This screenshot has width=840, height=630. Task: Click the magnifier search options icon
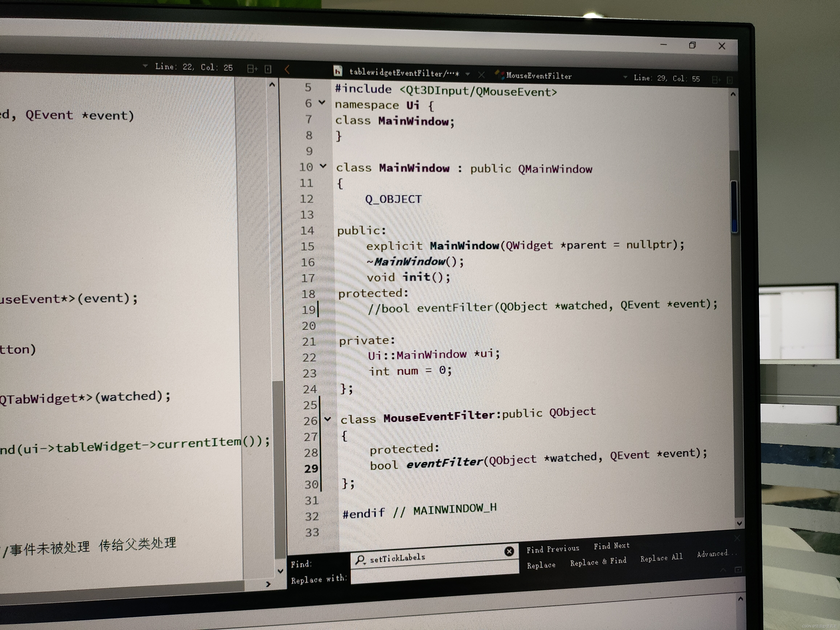pyautogui.click(x=360, y=560)
